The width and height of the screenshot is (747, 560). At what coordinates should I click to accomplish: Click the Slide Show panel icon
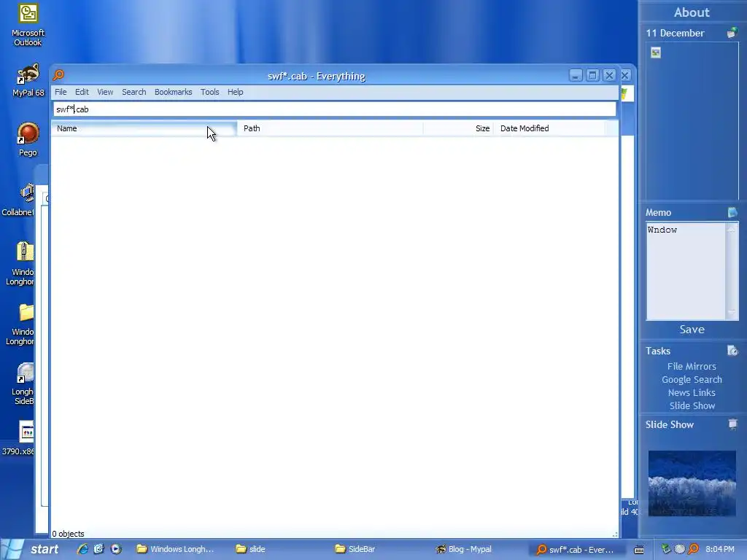pos(732,424)
